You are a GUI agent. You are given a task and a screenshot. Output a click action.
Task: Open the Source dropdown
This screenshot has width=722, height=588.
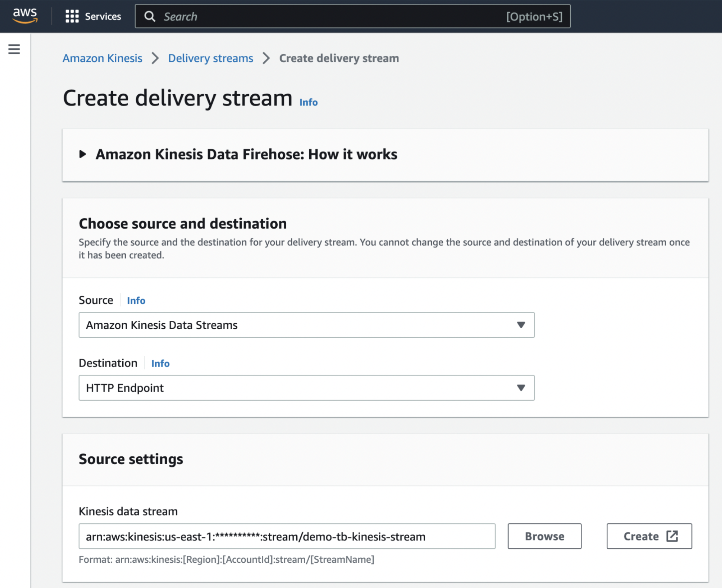tap(306, 325)
